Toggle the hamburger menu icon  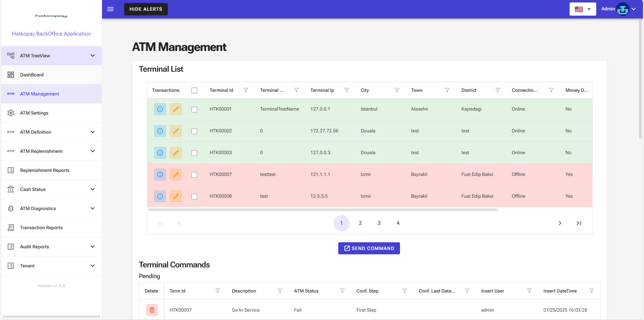(x=110, y=9)
